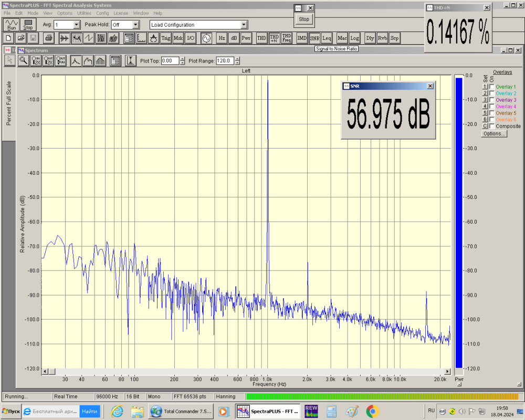
Task: Click the magnifier zoom icon in the Spectrum toolbar
Action: [23, 60]
